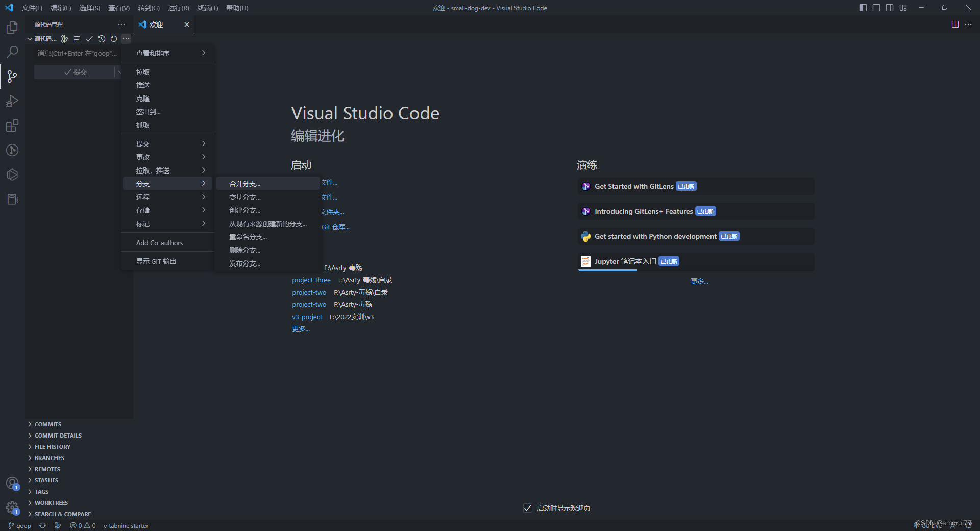Open the 文件(F) menu in menu bar
The height and width of the screenshot is (531, 980).
coord(32,8)
